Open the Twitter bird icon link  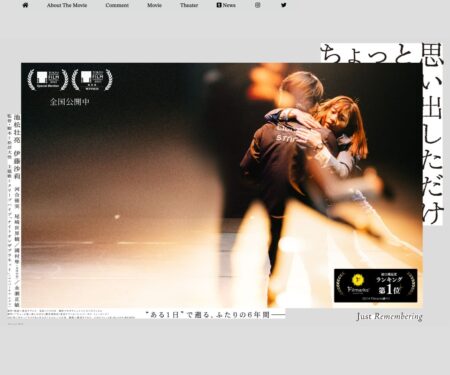283,5
